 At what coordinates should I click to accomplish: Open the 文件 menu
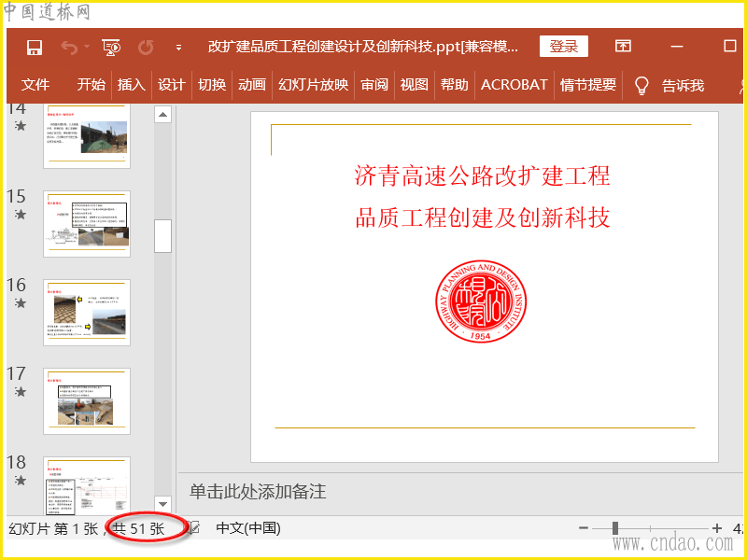pyautogui.click(x=35, y=85)
